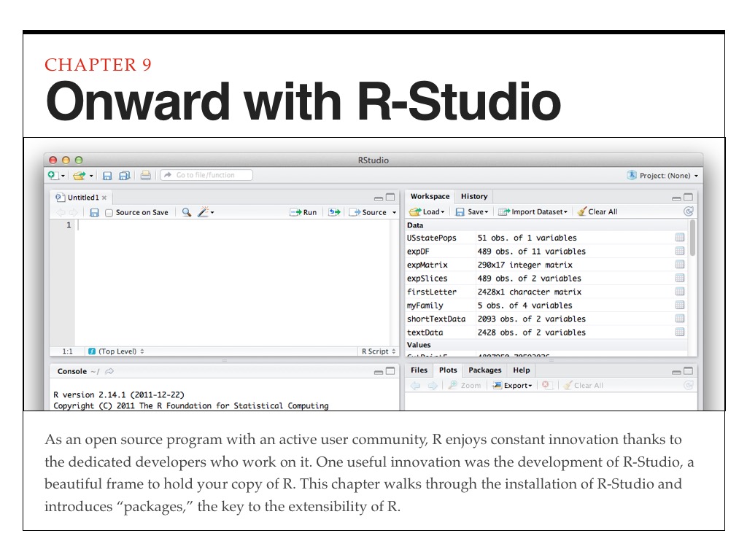Click the save document icon in editor toolbar
The image size is (747, 560).
(x=94, y=212)
